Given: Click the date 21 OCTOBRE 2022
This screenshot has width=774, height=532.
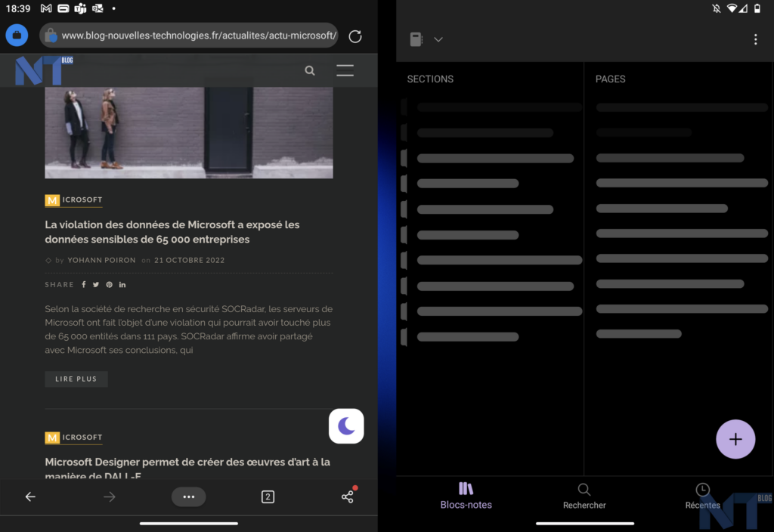Looking at the screenshot, I should tap(189, 260).
